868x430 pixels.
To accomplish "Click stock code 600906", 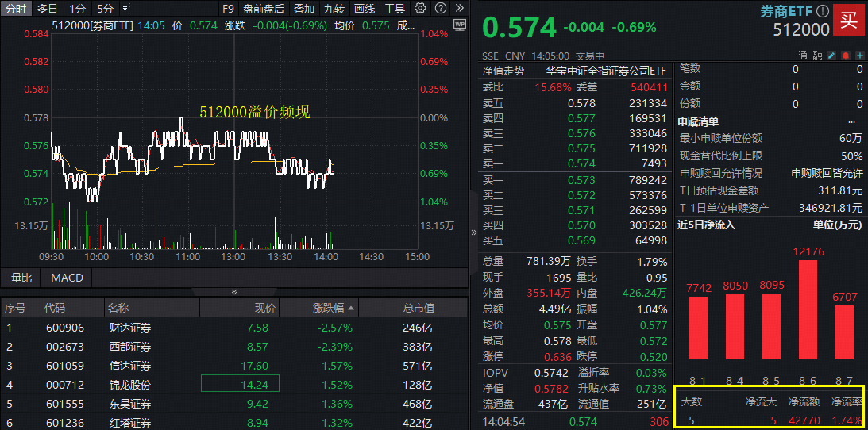I will pos(65,328).
